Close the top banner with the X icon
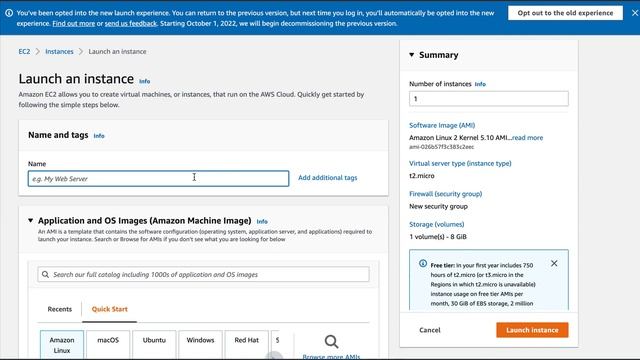Viewport: 640px width, 360px height. tap(635, 13)
